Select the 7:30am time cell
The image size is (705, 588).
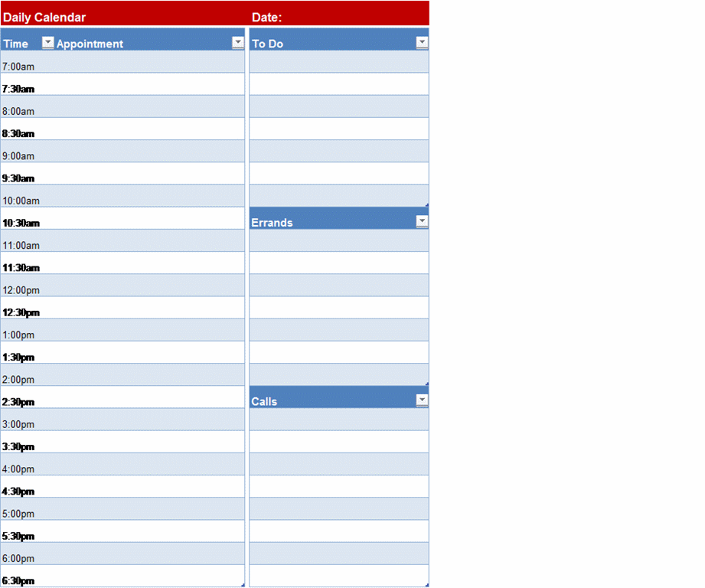28,84
